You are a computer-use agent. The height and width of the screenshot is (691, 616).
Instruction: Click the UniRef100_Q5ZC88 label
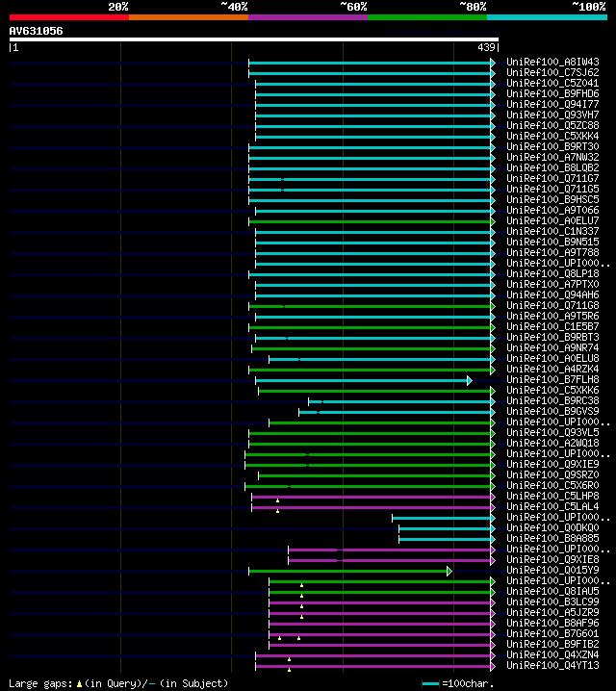[x=552, y=126]
